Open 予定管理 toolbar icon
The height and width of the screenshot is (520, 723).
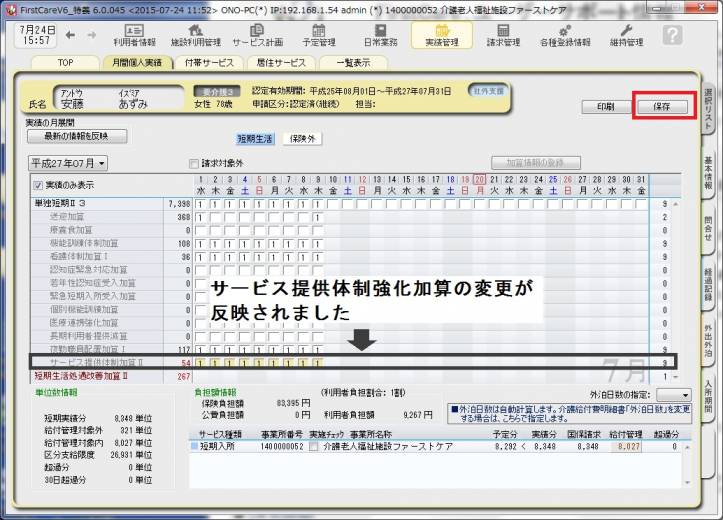click(x=318, y=36)
